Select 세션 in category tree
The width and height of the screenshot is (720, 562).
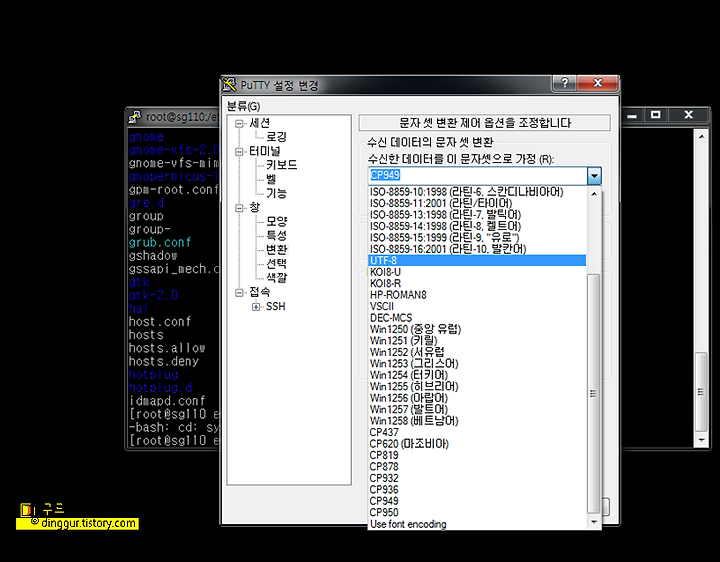coord(259,123)
